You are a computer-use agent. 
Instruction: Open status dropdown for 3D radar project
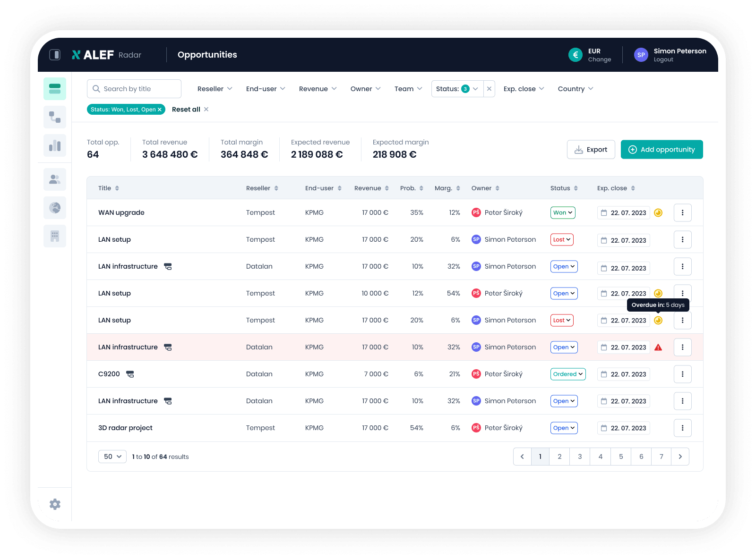(564, 428)
